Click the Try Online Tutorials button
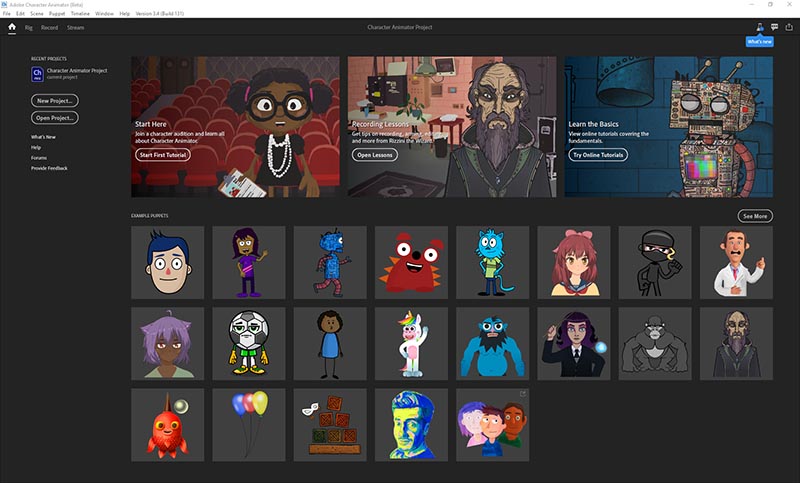The image size is (800, 483). (x=598, y=155)
